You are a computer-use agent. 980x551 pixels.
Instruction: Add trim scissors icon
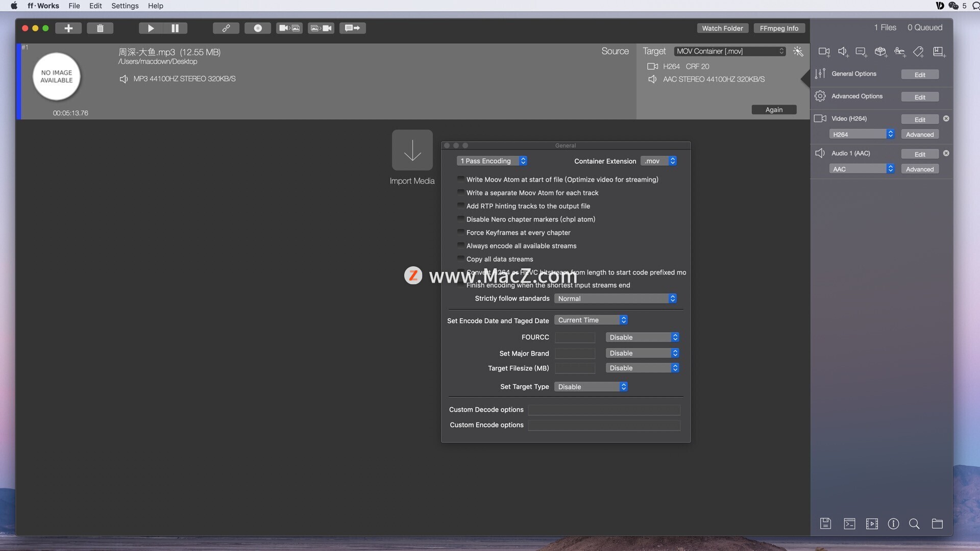click(x=900, y=52)
